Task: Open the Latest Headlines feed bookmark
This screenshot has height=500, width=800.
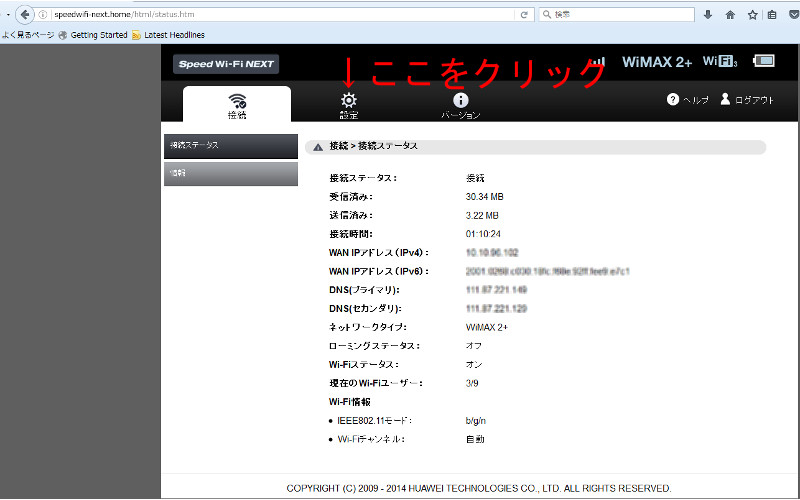Action: [168, 35]
